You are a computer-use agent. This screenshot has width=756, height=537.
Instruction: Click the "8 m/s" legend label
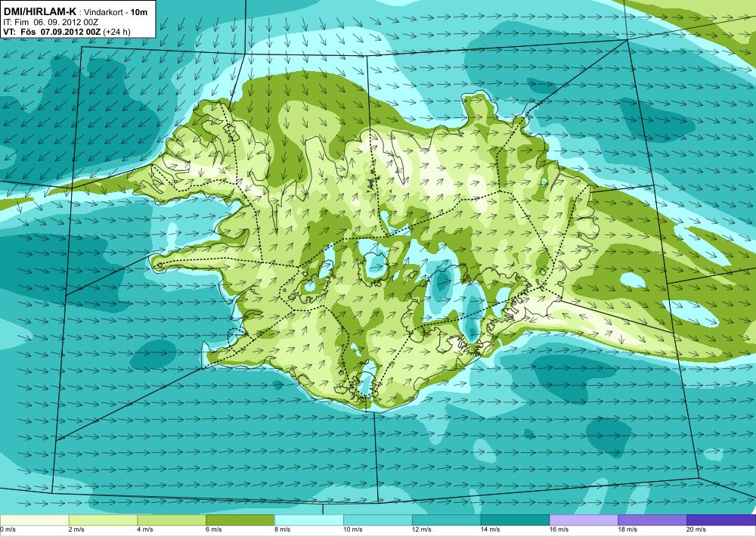(x=284, y=529)
